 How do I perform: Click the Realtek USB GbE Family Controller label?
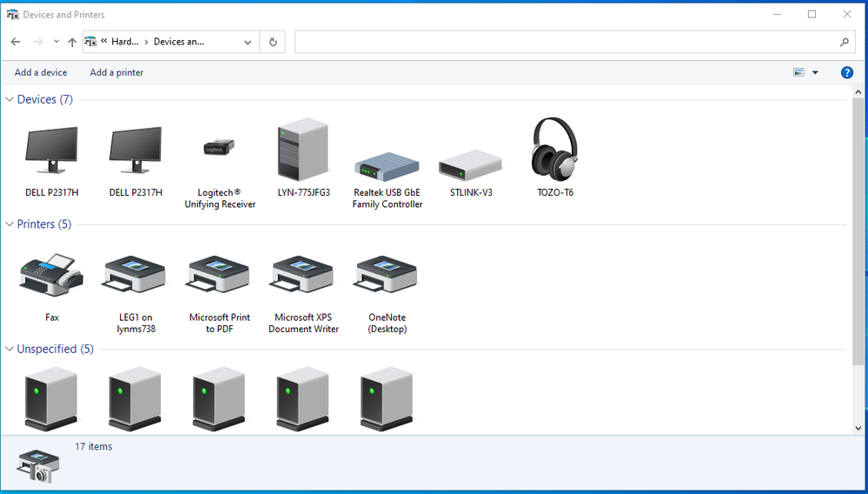[x=388, y=198]
